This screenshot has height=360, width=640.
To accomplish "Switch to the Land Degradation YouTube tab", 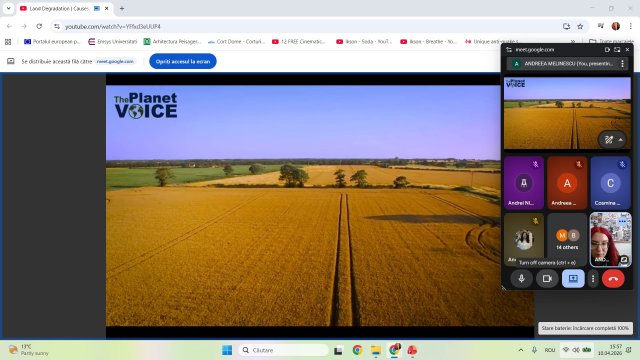I will pos(59,9).
